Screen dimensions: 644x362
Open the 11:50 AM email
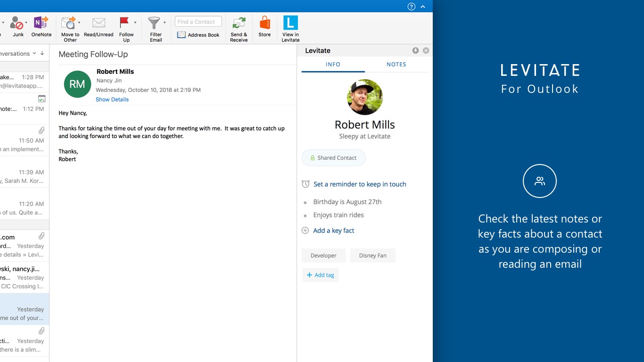(25, 140)
